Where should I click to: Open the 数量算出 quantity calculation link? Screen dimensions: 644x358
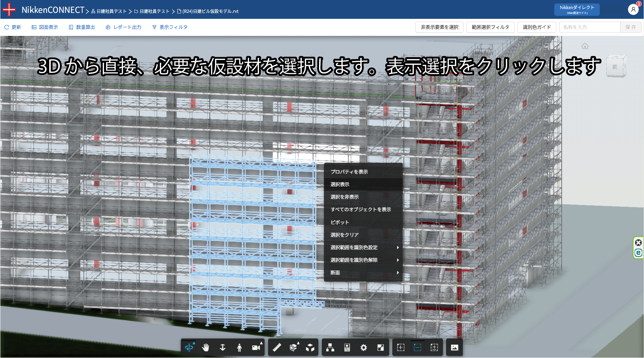82,27
